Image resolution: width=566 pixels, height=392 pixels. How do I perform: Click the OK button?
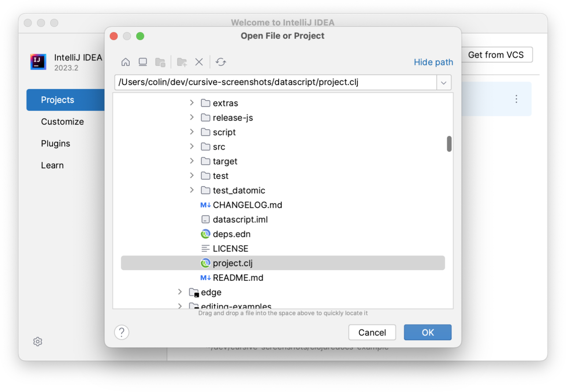coord(428,332)
